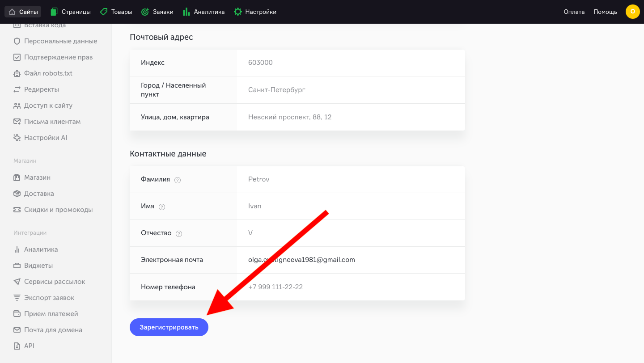The height and width of the screenshot is (363, 644).
Task: Open the Товары menu
Action: 116,12
